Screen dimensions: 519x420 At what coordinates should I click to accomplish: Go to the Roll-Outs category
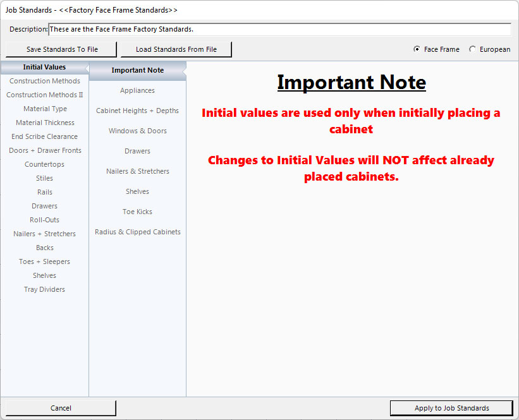pyautogui.click(x=45, y=220)
